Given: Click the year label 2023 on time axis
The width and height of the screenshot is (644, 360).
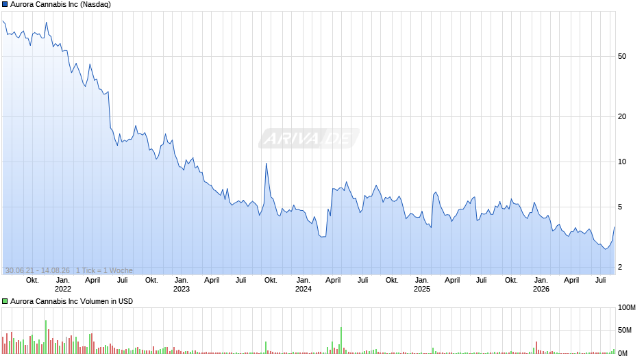Looking at the screenshot, I should click(x=182, y=289).
